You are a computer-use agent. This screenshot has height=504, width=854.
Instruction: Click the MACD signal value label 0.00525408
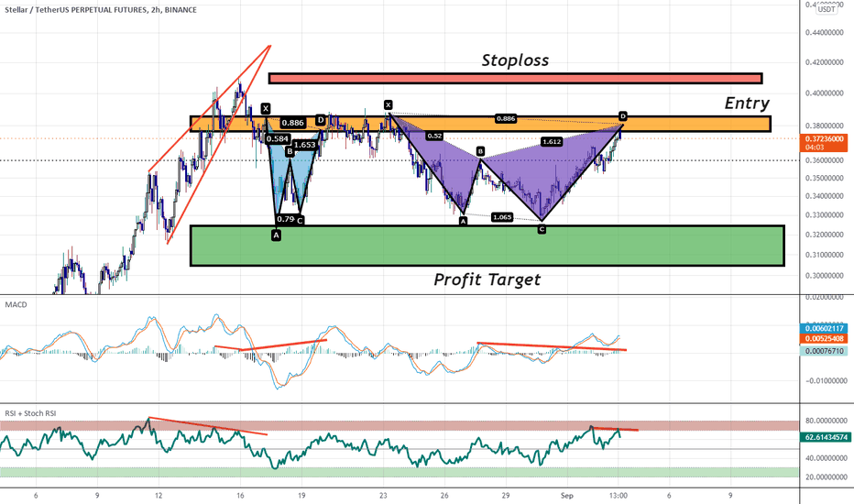tap(825, 339)
